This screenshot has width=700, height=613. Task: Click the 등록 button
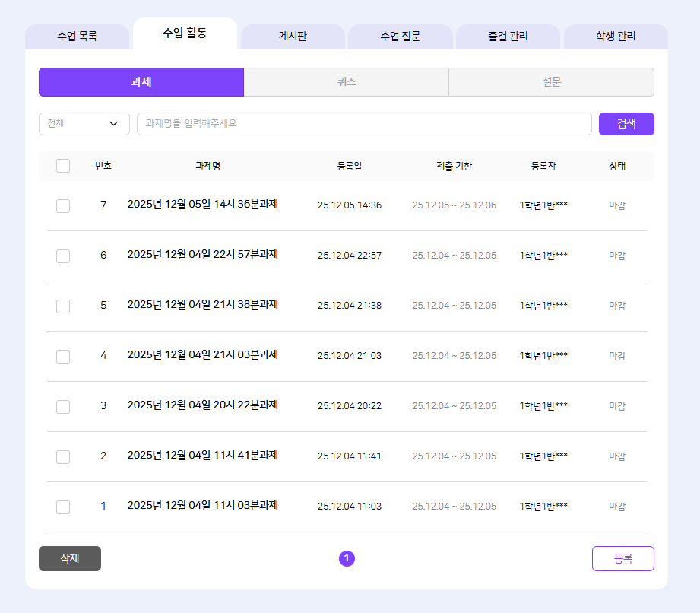coord(622,558)
